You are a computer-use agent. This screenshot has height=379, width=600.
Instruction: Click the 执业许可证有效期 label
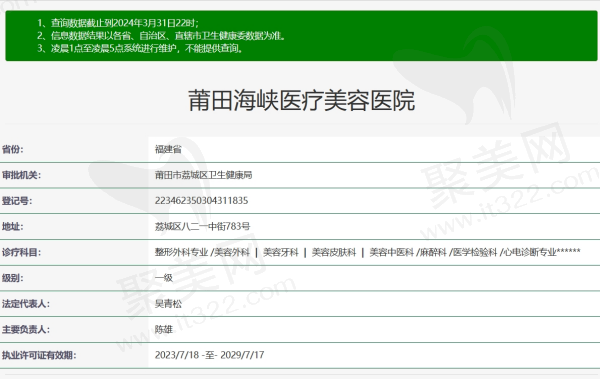pyautogui.click(x=39, y=355)
